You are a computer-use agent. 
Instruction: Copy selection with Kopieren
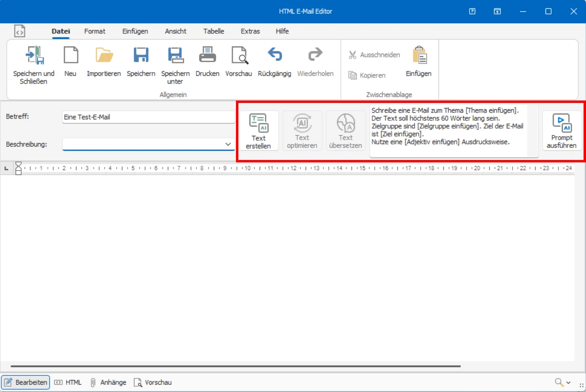tap(367, 75)
